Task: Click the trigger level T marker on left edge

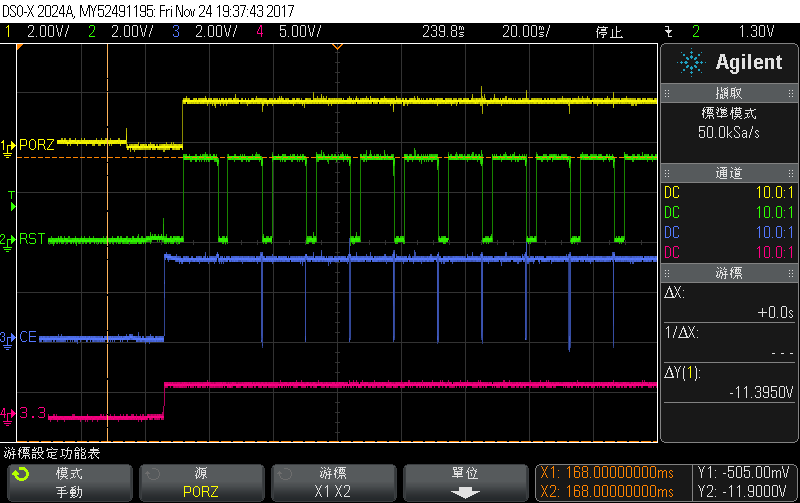Action: 12,201
